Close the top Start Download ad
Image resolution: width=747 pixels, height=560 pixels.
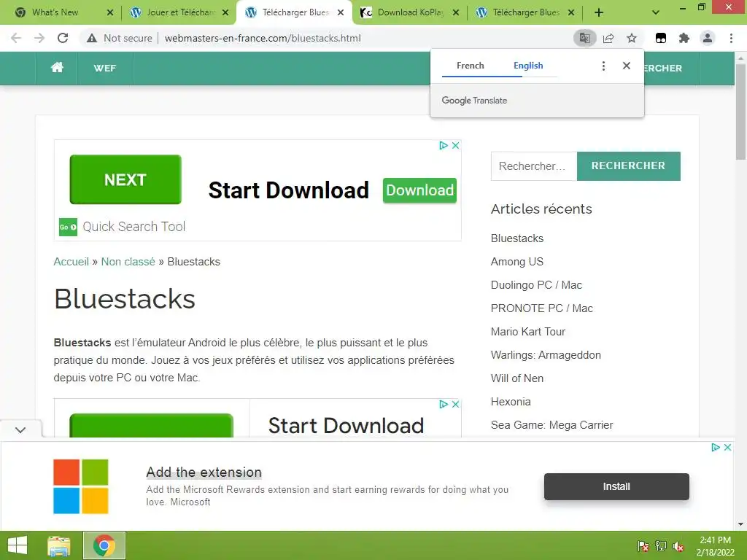pos(455,145)
